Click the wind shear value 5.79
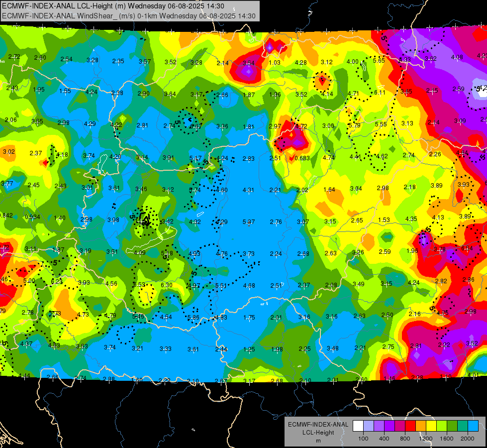Viewport: 487px width, 448px height. pyautogui.click(x=354, y=125)
